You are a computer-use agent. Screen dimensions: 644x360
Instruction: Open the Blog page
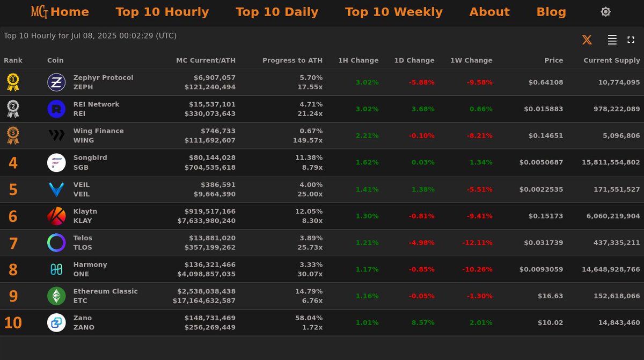tap(551, 12)
